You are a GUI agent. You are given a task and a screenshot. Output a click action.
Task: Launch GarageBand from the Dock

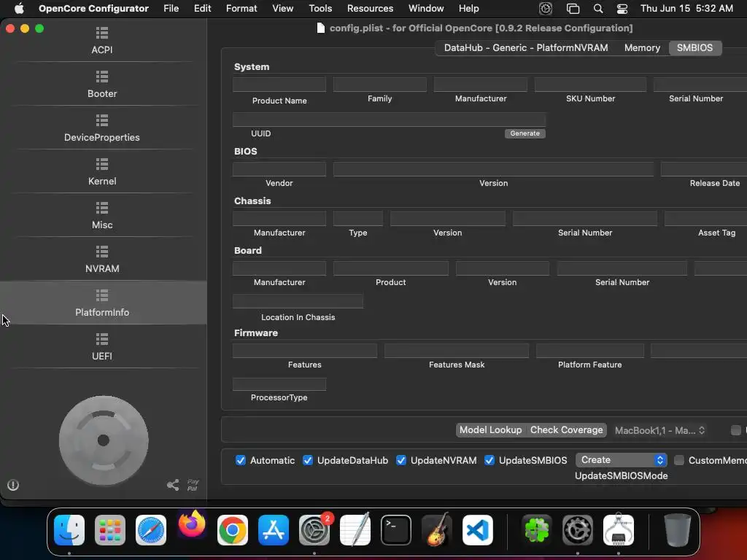click(x=437, y=530)
